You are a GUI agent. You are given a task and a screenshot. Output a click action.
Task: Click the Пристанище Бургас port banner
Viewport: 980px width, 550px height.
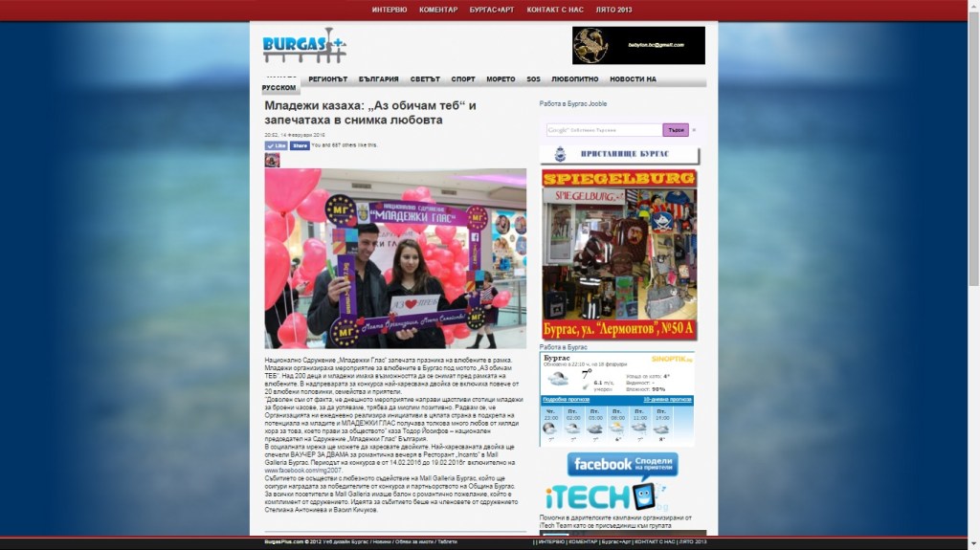point(618,155)
